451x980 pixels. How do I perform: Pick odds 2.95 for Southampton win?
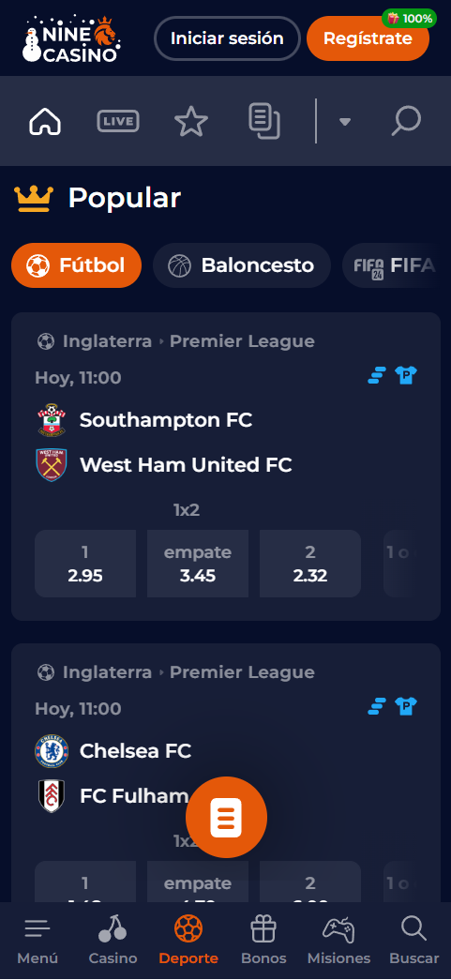click(85, 564)
